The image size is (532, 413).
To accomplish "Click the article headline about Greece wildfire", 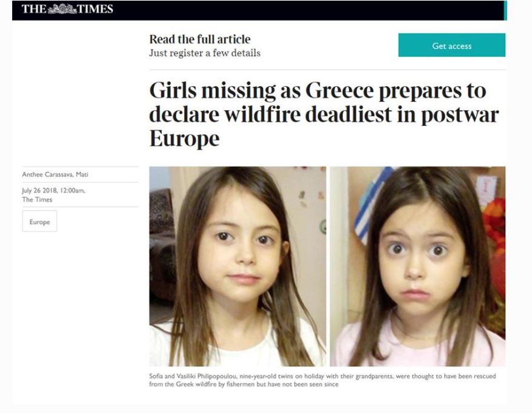I will [x=324, y=114].
